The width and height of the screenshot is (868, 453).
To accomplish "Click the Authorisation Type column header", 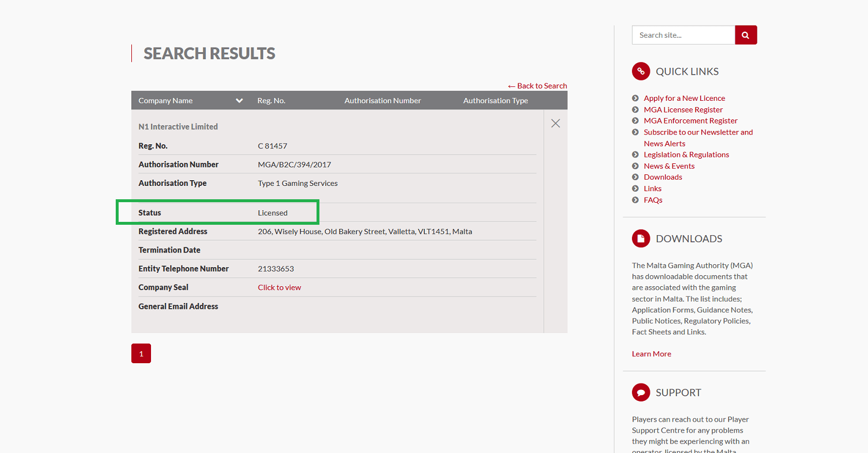I will tap(496, 101).
